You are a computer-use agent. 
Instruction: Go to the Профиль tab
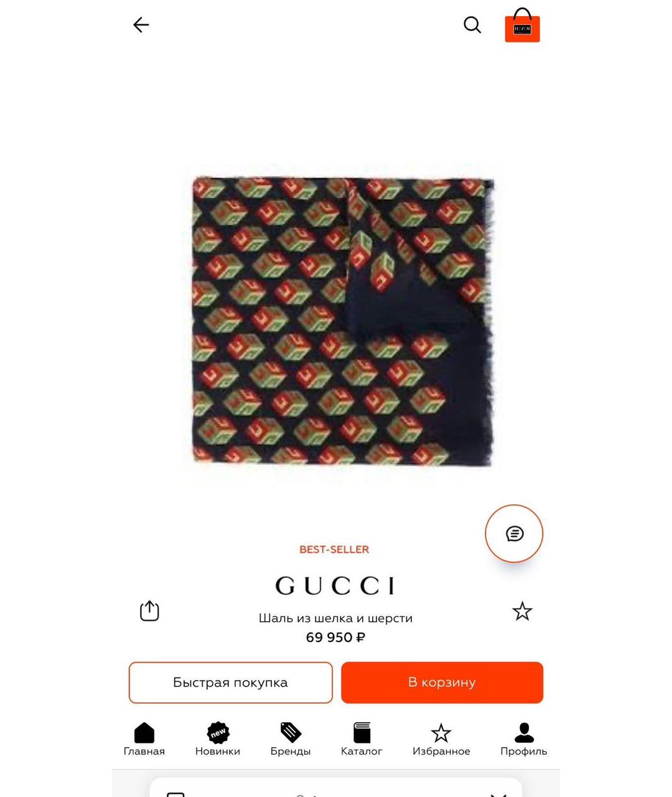524,739
